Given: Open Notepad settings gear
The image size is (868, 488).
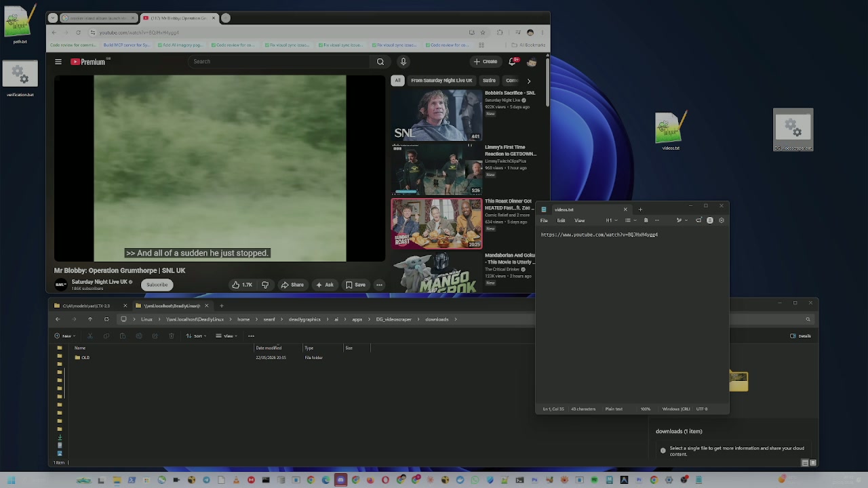Looking at the screenshot, I should point(722,220).
